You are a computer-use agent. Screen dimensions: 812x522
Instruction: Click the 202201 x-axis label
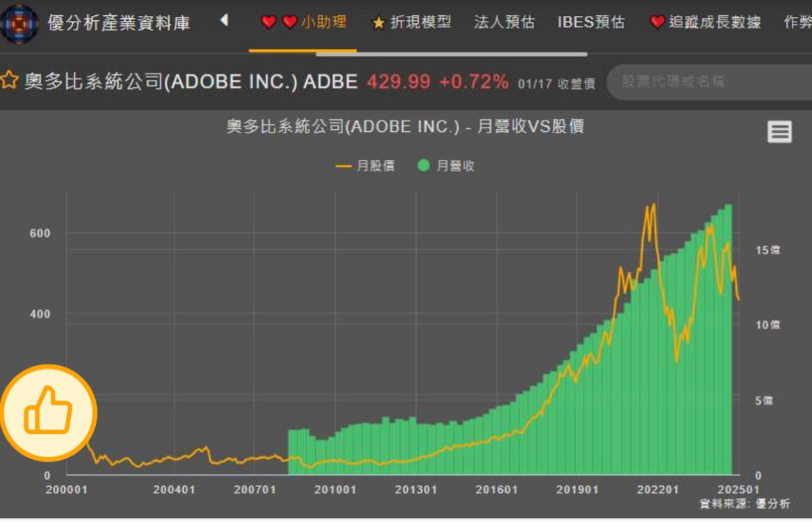[658, 490]
